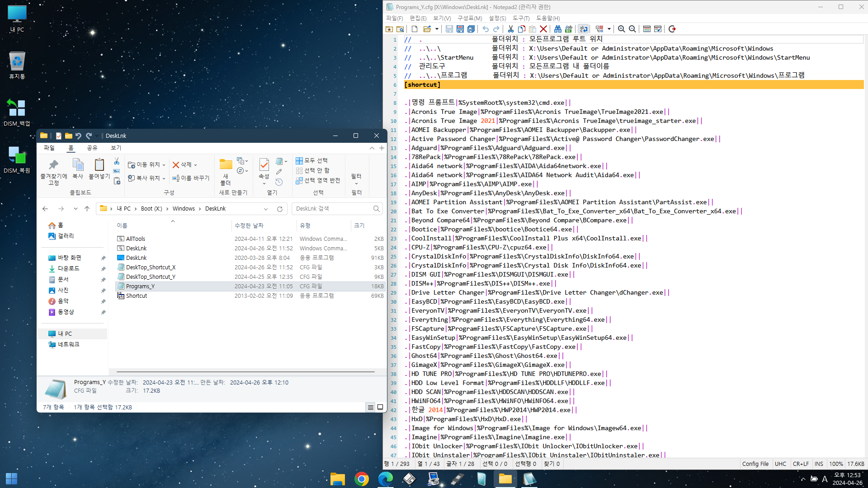
Task: Click Add to Favorites icon in Notepad2
Action: tap(389, 29)
